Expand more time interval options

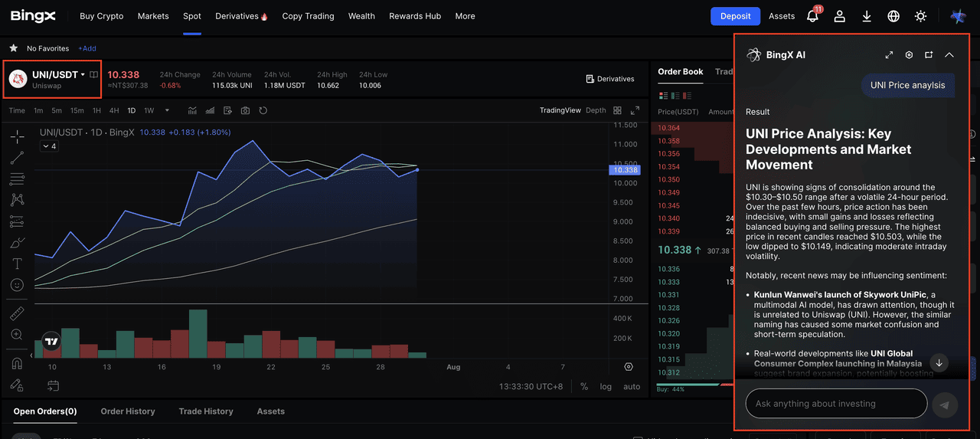pyautogui.click(x=168, y=110)
